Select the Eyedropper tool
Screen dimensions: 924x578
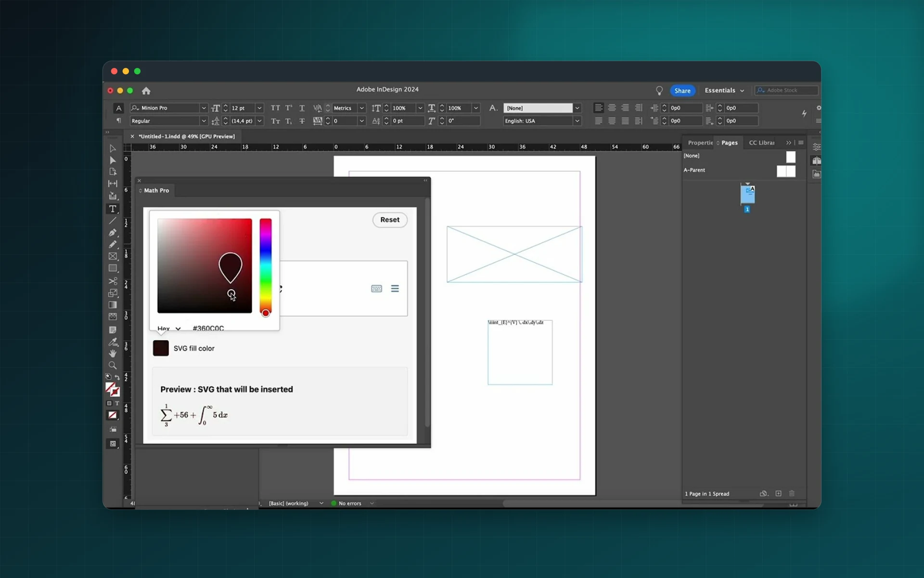pos(113,342)
